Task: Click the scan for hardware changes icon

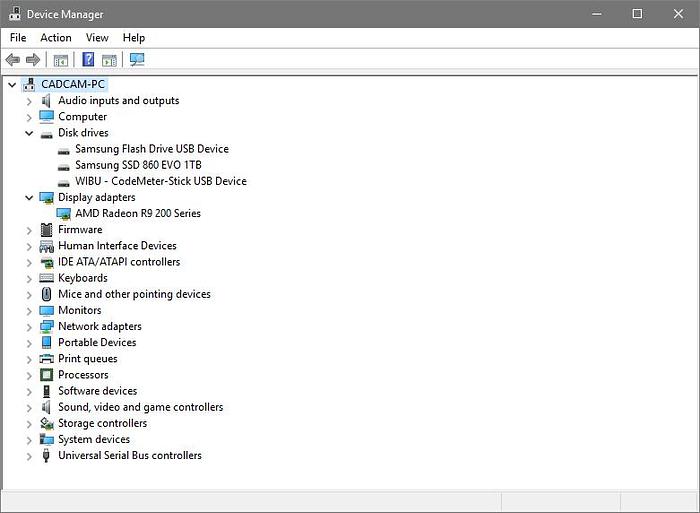Action: (137, 60)
